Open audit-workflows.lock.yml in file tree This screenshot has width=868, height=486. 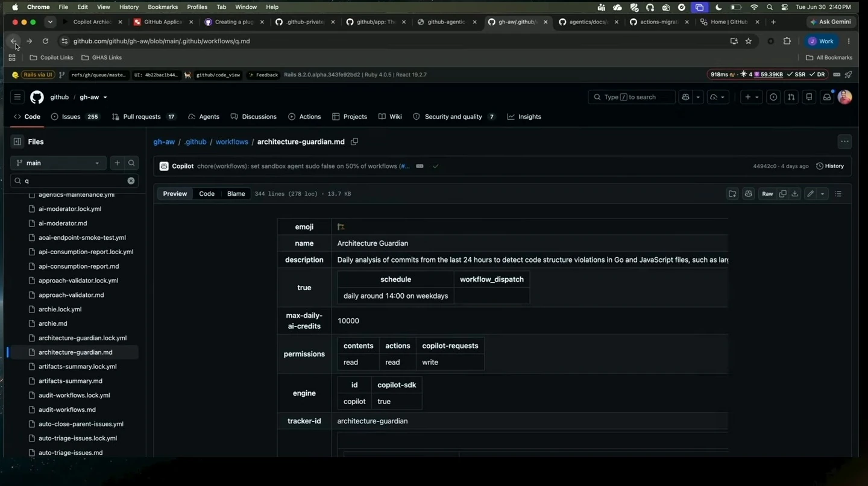(x=74, y=395)
